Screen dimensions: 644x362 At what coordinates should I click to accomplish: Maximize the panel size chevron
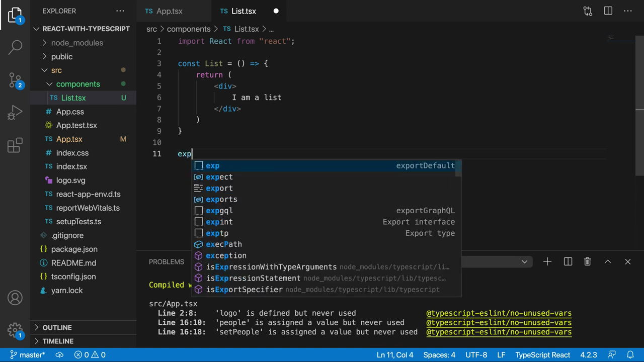608,261
